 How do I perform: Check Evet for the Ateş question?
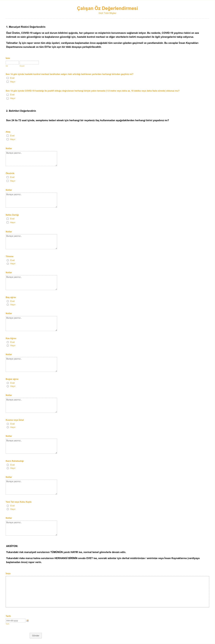8,136
